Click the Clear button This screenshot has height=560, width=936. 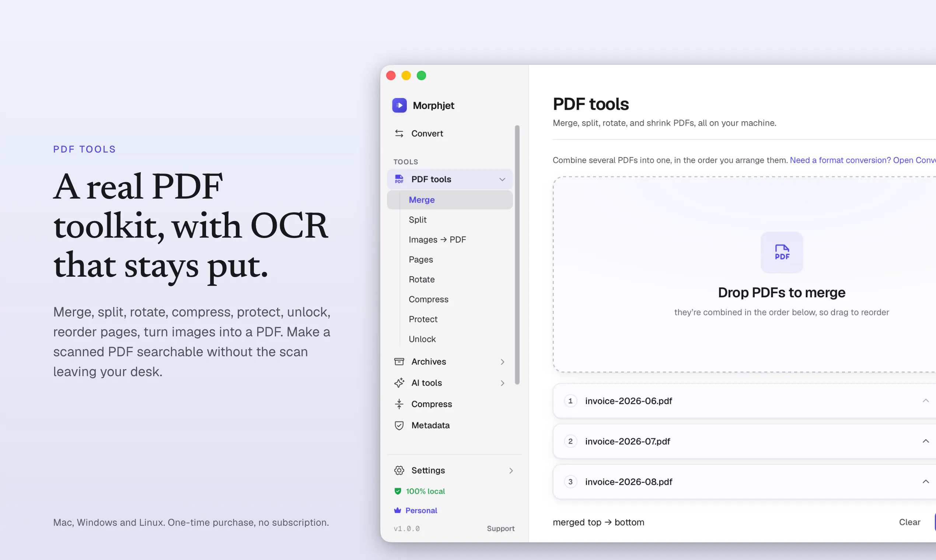click(x=909, y=522)
